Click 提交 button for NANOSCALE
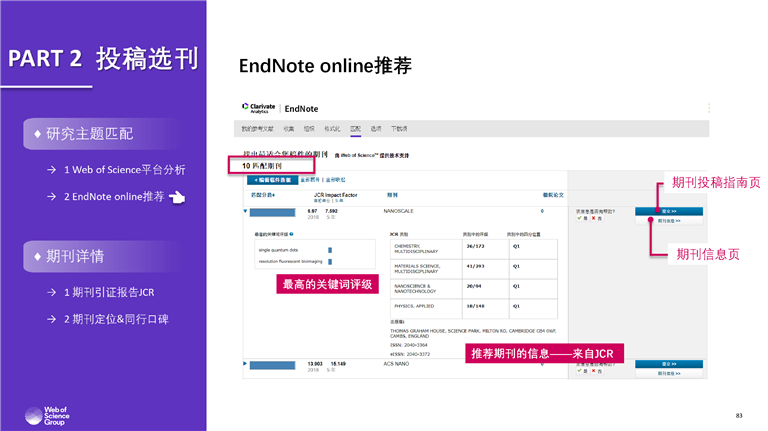 (x=669, y=211)
